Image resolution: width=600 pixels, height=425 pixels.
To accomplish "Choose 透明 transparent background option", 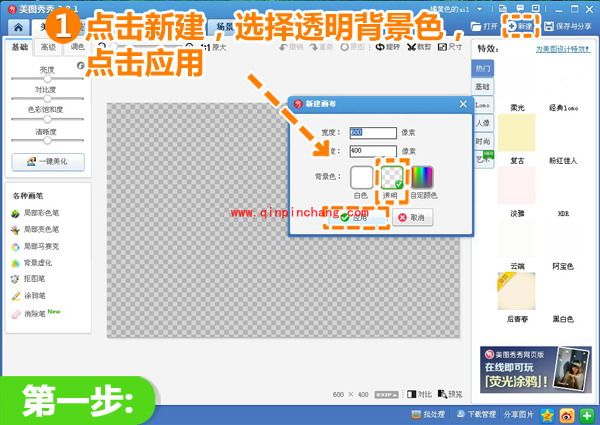I will click(x=392, y=177).
